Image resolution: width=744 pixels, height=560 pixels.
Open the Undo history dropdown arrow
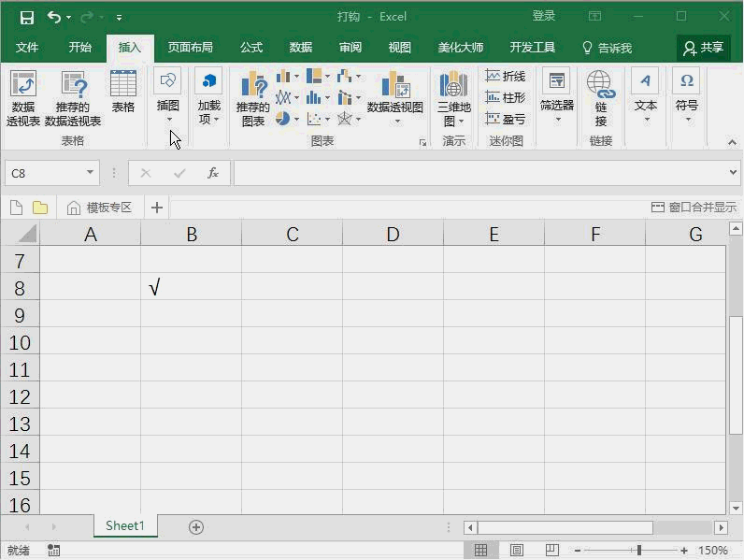pos(69,18)
